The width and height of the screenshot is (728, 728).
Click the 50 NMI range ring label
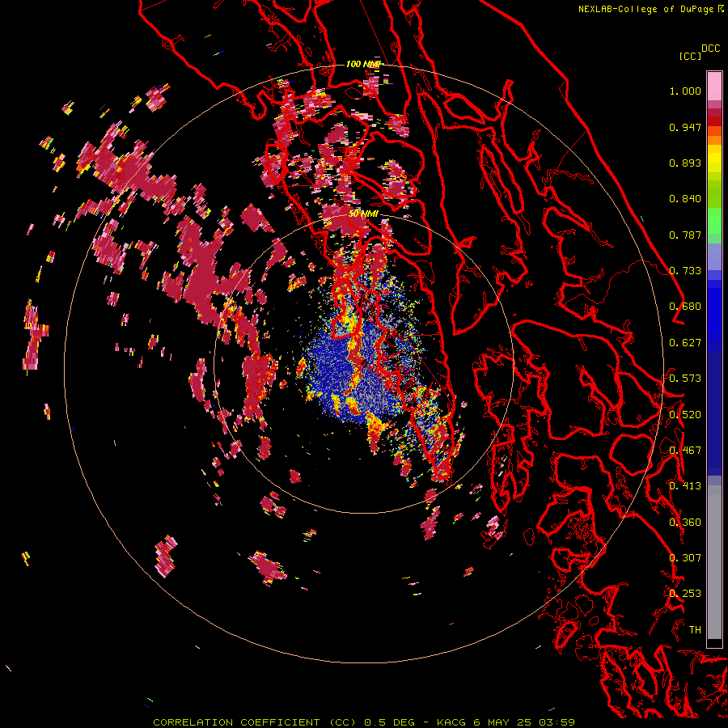[x=363, y=214]
